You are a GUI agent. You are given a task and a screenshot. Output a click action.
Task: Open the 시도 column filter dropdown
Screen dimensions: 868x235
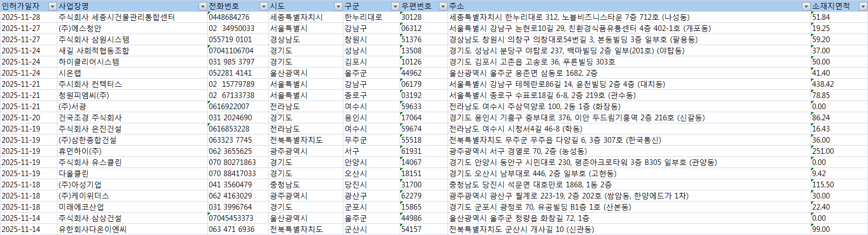(339, 6)
